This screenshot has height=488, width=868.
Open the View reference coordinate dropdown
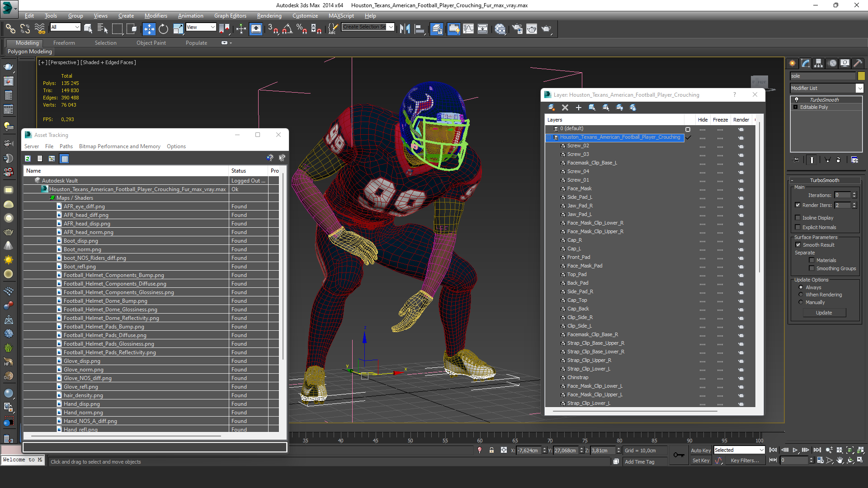201,27
